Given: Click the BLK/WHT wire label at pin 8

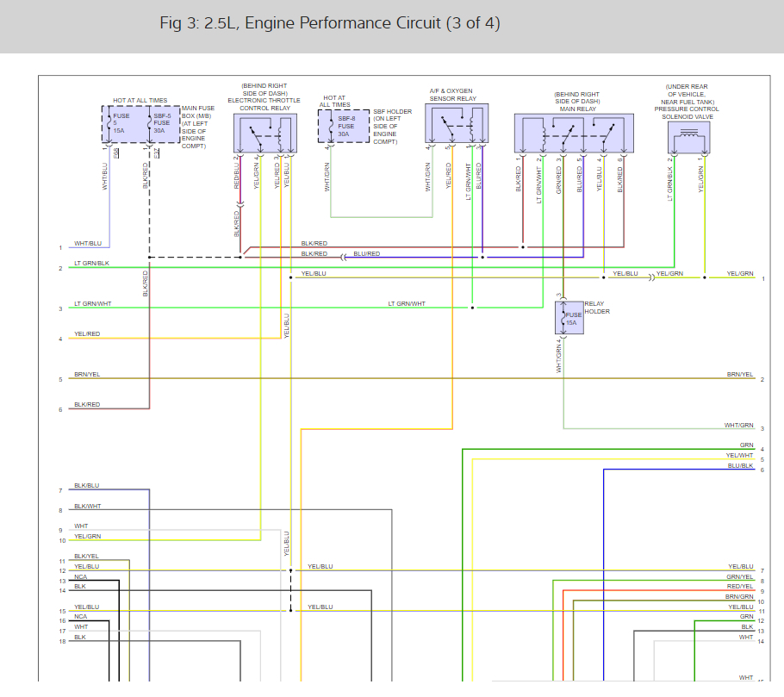Looking at the screenshot, I should click(x=88, y=506).
